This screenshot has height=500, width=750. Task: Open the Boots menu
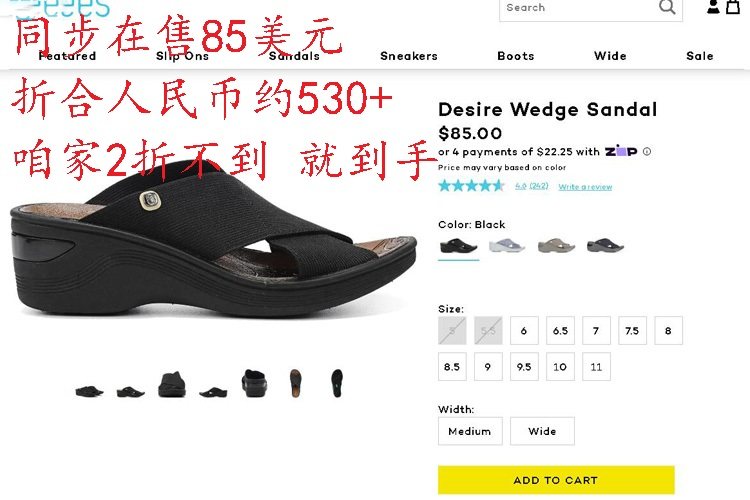516,56
